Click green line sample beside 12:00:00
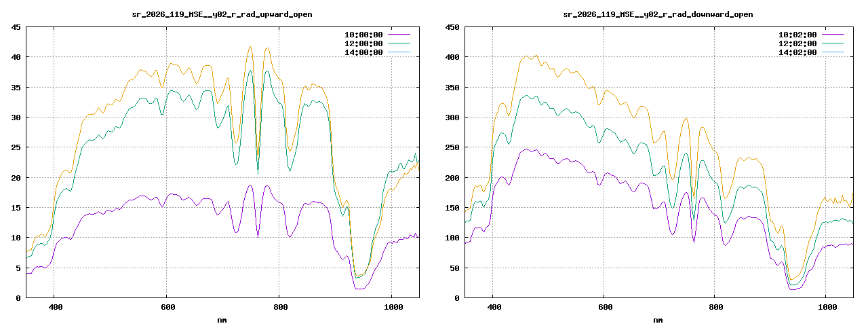 399,43
